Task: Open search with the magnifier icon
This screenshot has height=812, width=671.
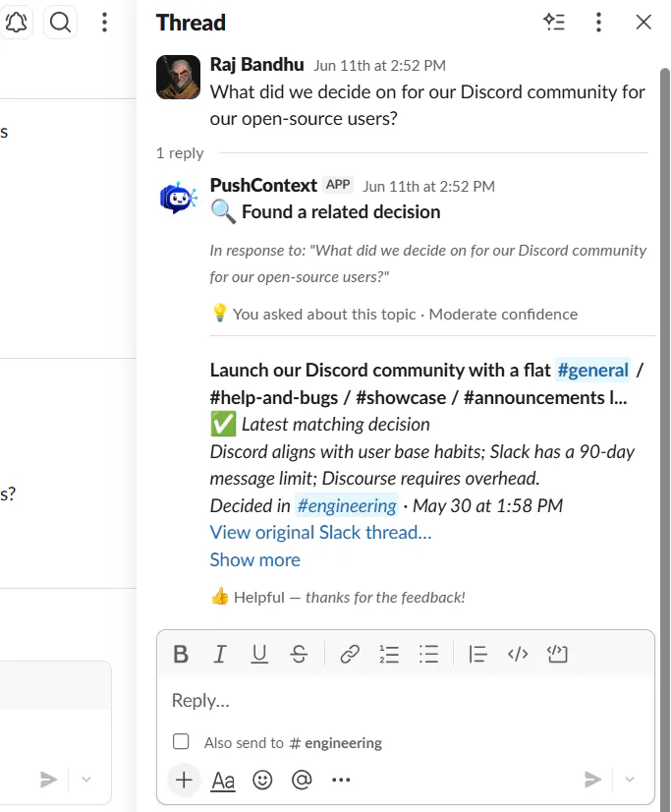Action: click(61, 23)
